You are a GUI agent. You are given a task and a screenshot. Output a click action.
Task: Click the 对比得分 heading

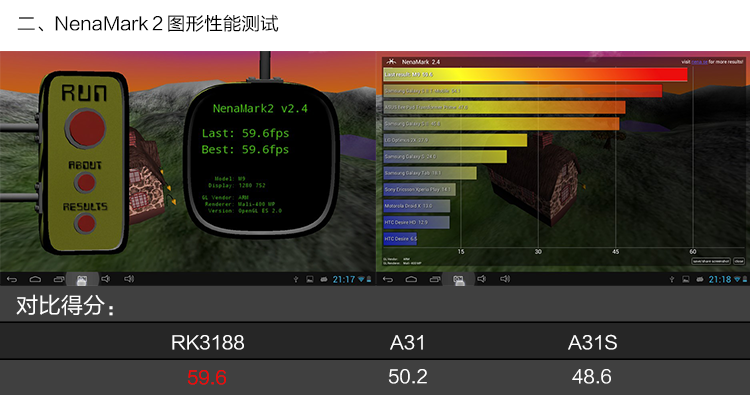tap(66, 305)
